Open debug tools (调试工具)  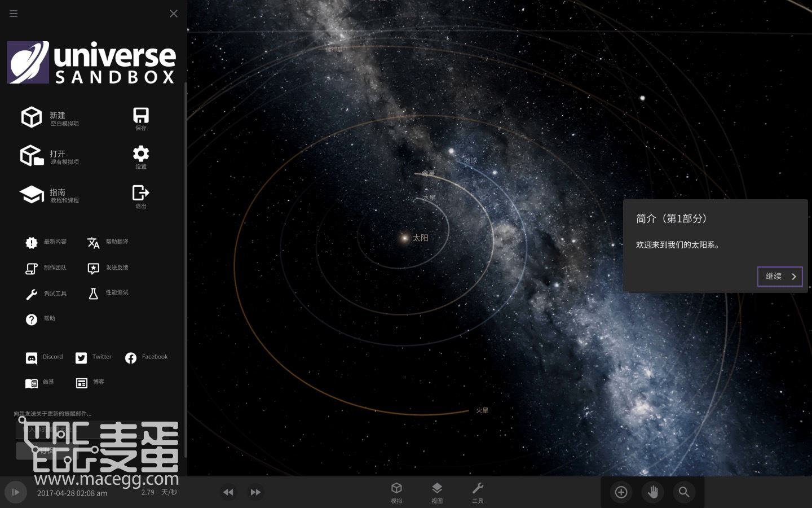tap(46, 294)
